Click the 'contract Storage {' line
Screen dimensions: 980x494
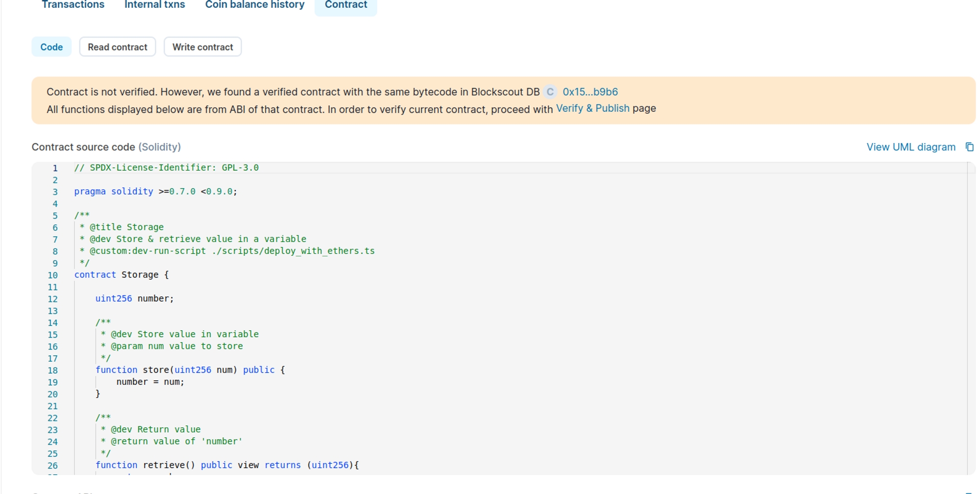[121, 275]
